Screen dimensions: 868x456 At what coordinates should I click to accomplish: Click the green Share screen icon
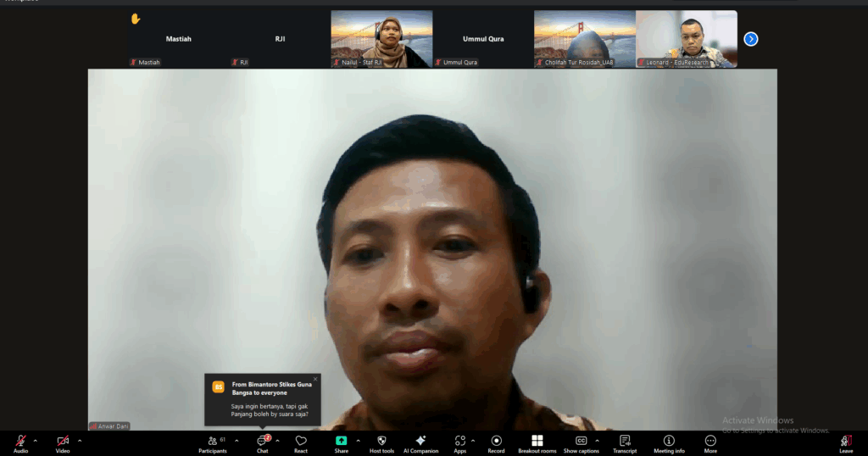pyautogui.click(x=341, y=441)
